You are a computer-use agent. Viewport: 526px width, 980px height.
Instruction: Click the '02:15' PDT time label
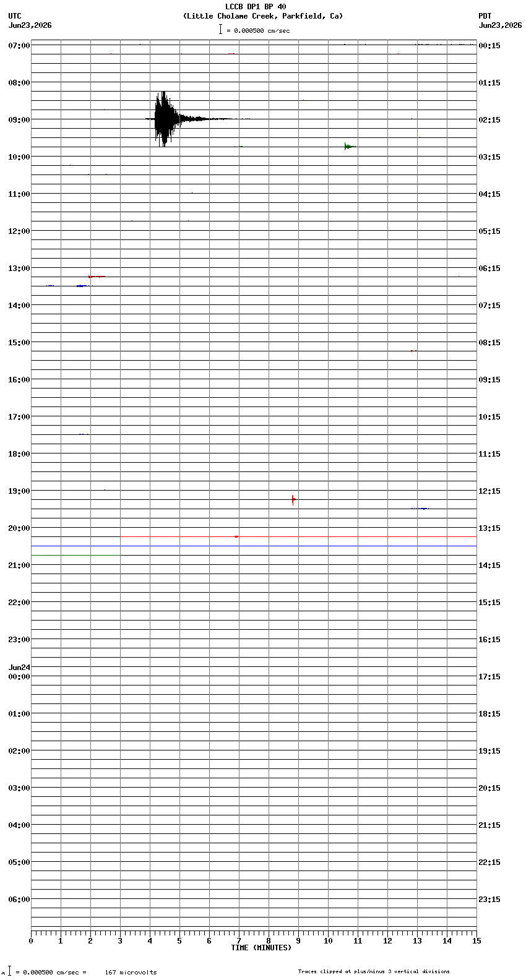pyautogui.click(x=489, y=120)
